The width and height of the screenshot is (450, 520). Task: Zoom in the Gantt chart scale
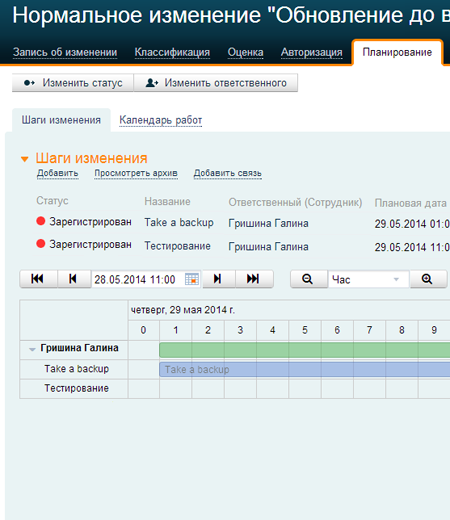coord(428,279)
